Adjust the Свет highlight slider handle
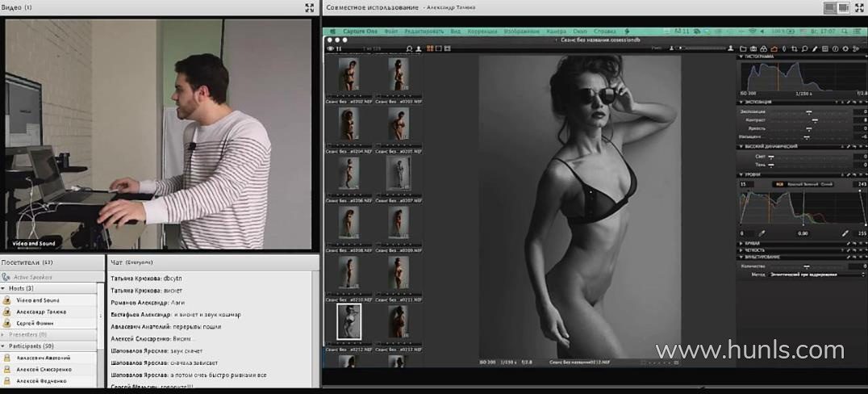The height and width of the screenshot is (394, 868). click(771, 157)
